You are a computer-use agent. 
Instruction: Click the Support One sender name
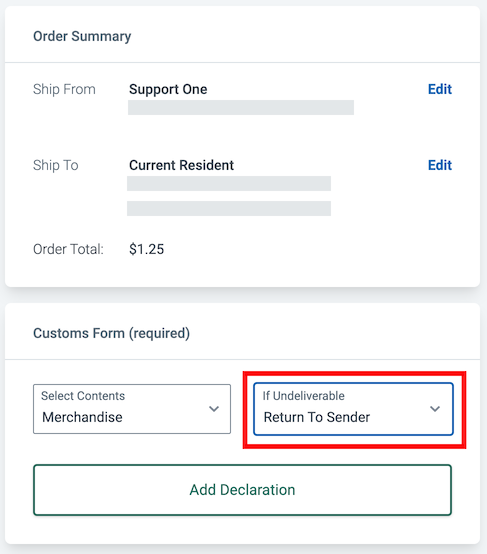point(168,89)
